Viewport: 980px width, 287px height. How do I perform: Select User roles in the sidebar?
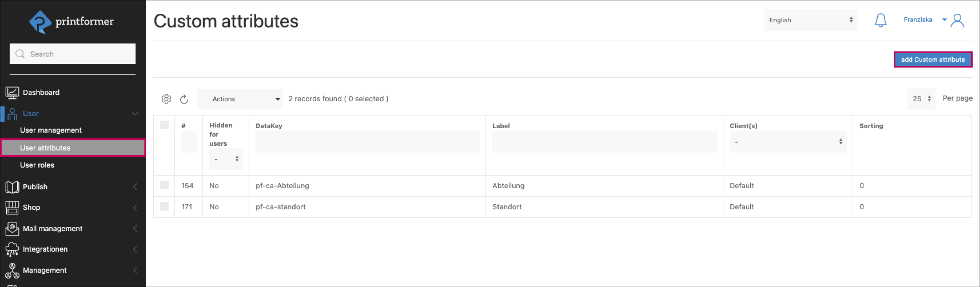37,165
